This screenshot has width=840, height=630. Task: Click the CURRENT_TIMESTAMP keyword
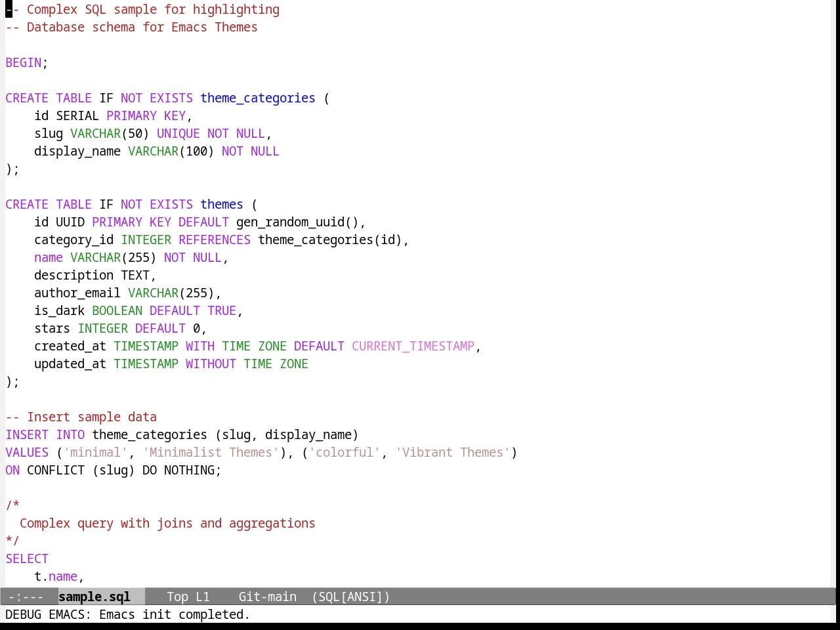pos(413,346)
